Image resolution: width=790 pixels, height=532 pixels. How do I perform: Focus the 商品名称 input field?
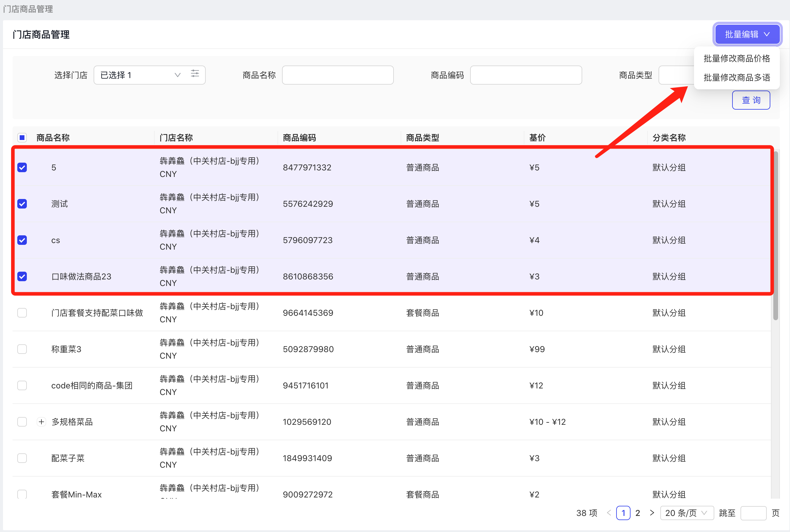(x=338, y=75)
